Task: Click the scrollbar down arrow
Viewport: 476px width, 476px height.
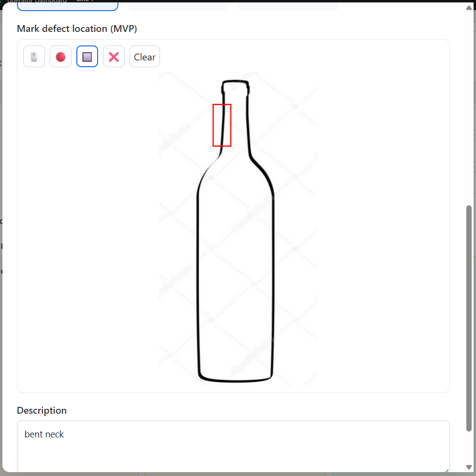Action: tap(469, 467)
